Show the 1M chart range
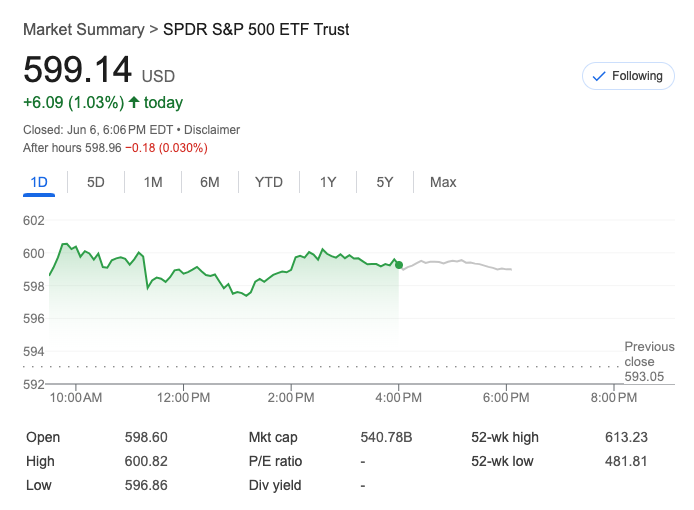694x510 pixels. 153,182
